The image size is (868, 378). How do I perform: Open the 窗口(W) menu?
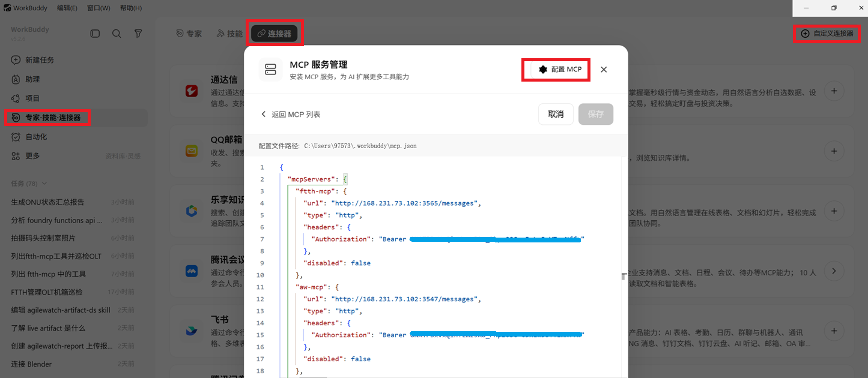(x=99, y=8)
